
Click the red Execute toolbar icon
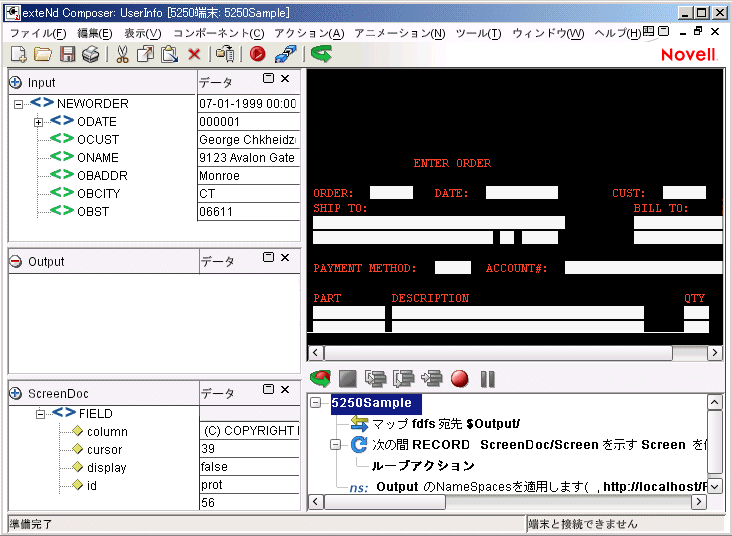[257, 54]
